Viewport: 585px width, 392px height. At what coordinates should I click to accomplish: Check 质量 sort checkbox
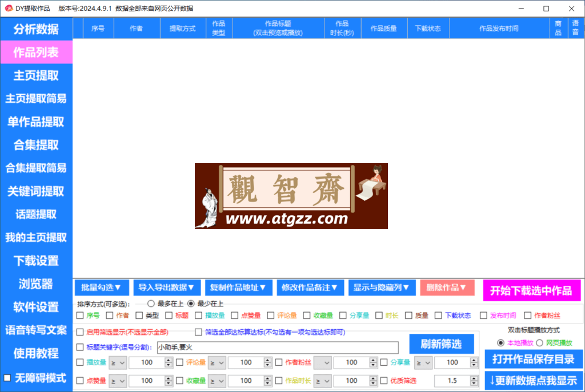tap(408, 316)
